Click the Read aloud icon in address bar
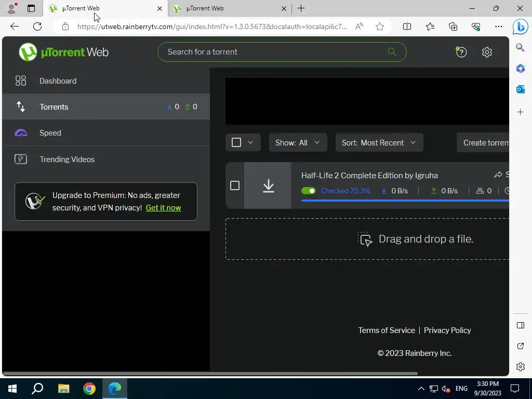Image resolution: width=532 pixels, height=399 pixels. [x=359, y=26]
